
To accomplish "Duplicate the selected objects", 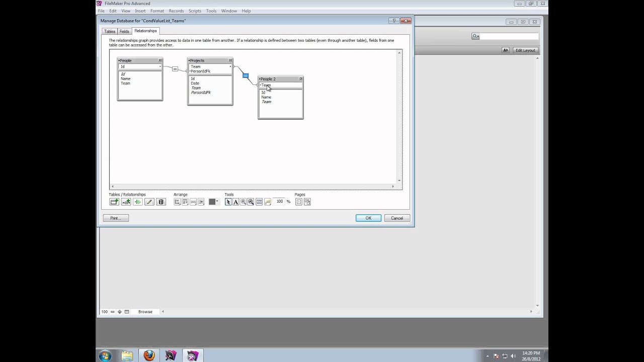I will [137, 202].
